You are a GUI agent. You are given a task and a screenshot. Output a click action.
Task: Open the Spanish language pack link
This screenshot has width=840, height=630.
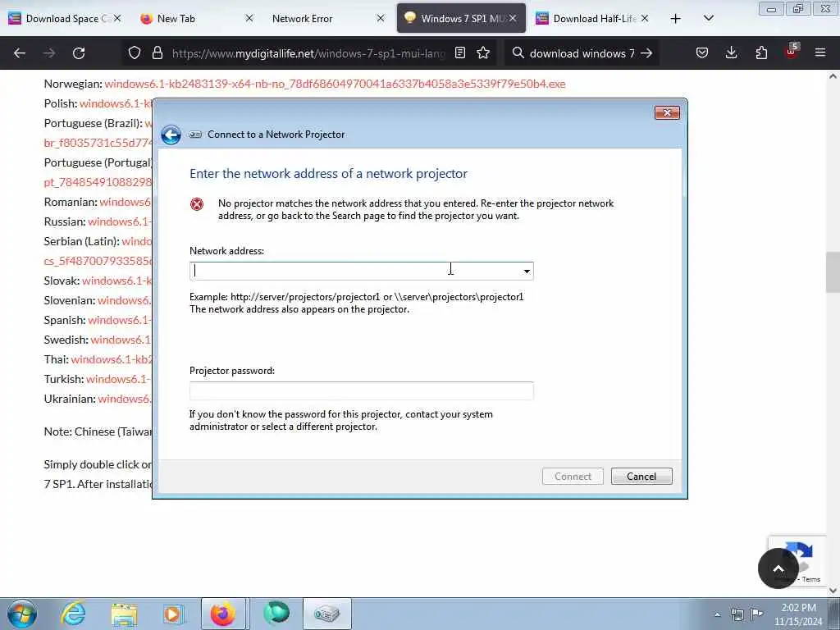point(120,320)
